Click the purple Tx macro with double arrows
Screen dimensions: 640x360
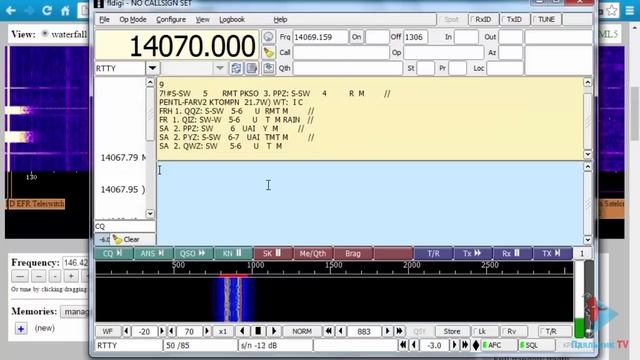473,253
